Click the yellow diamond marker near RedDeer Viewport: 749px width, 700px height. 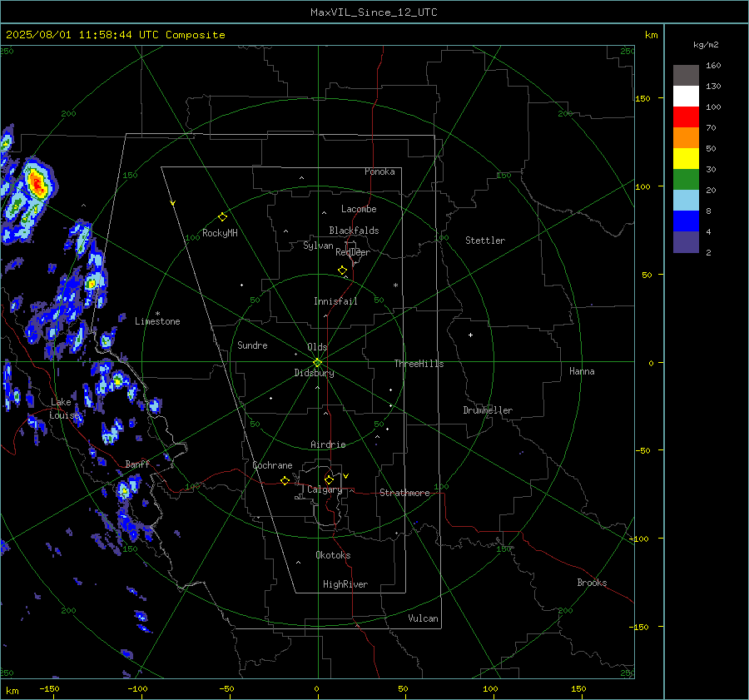tap(342, 271)
